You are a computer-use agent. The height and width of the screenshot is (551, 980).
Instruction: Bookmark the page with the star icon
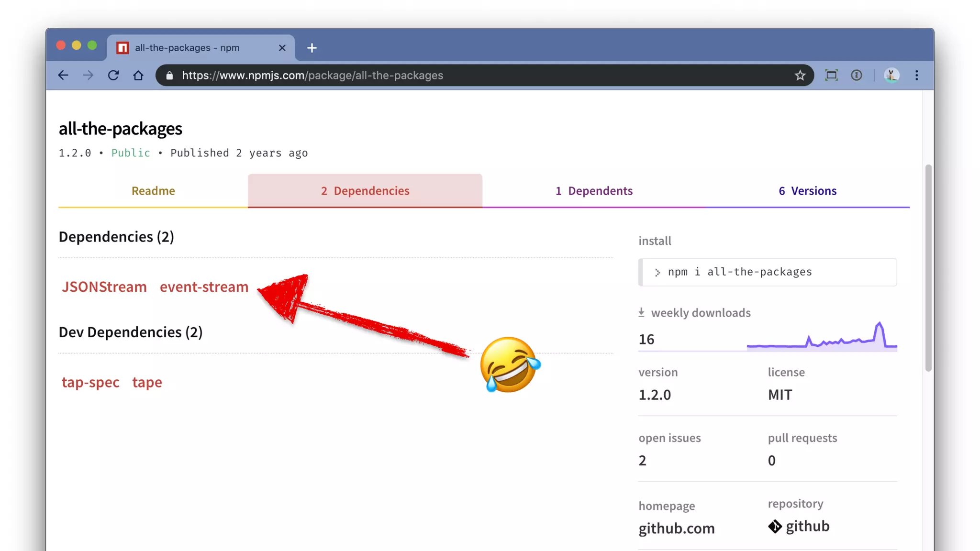tap(800, 75)
